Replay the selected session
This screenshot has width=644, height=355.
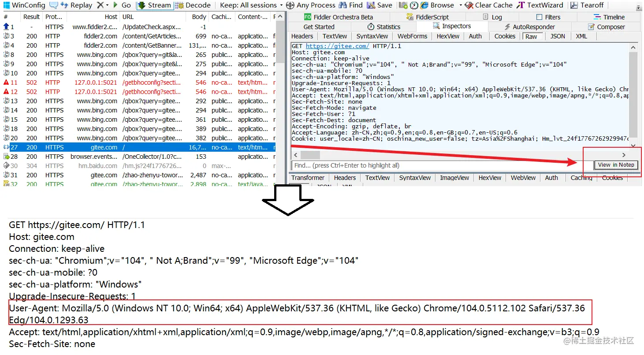(76, 5)
